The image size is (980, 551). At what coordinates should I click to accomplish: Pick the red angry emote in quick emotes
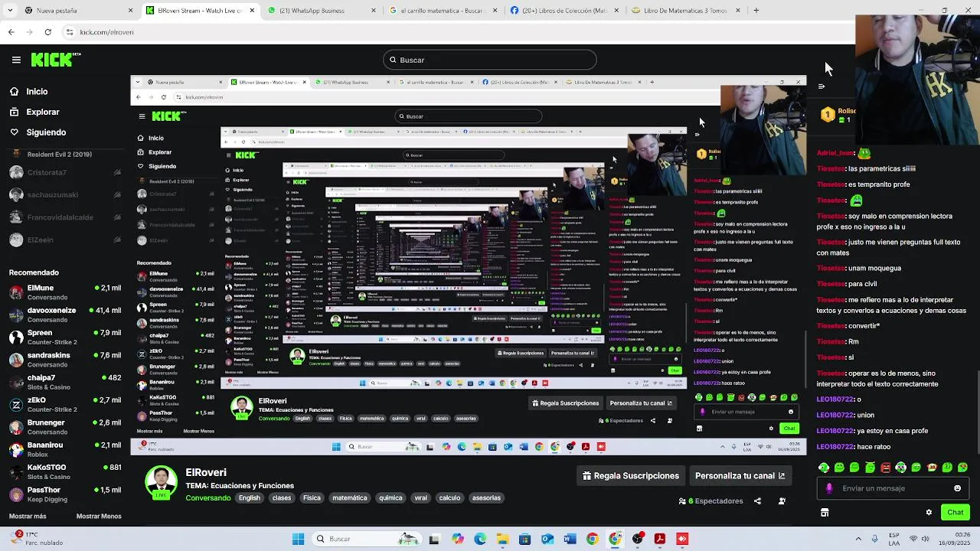pyautogui.click(x=886, y=468)
